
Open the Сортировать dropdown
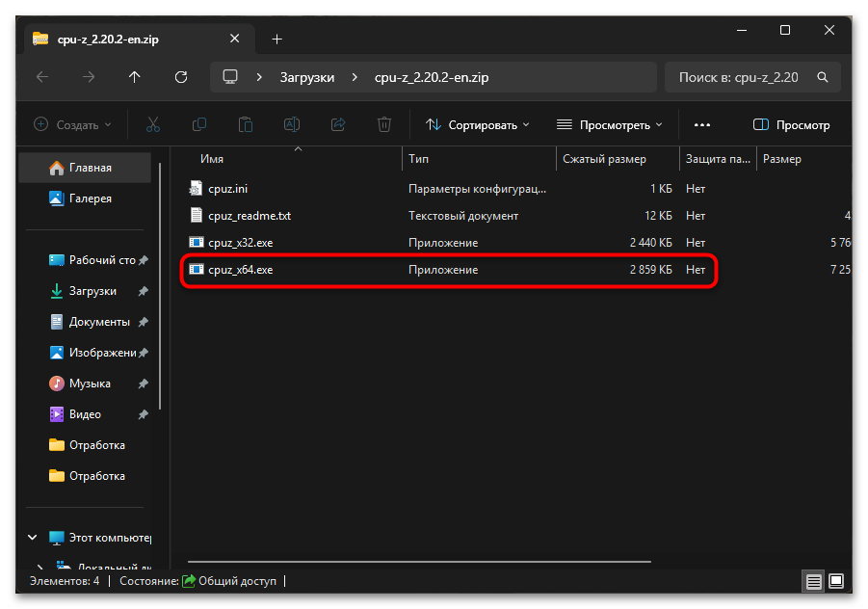coord(477,124)
